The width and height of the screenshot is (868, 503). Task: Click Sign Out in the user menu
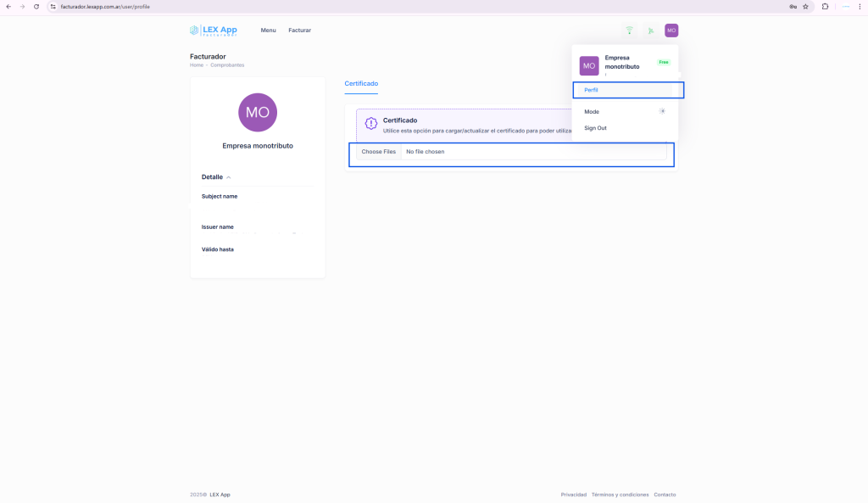pos(595,128)
